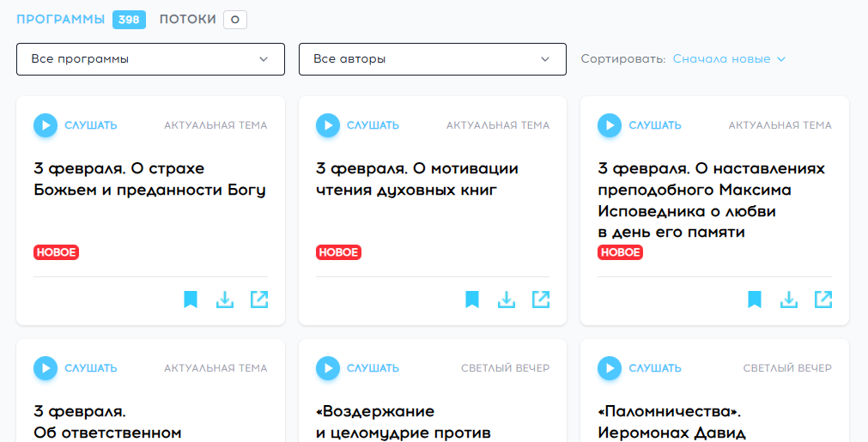Share the Максима Исповедника episode
The image size is (868, 442).
[823, 300]
